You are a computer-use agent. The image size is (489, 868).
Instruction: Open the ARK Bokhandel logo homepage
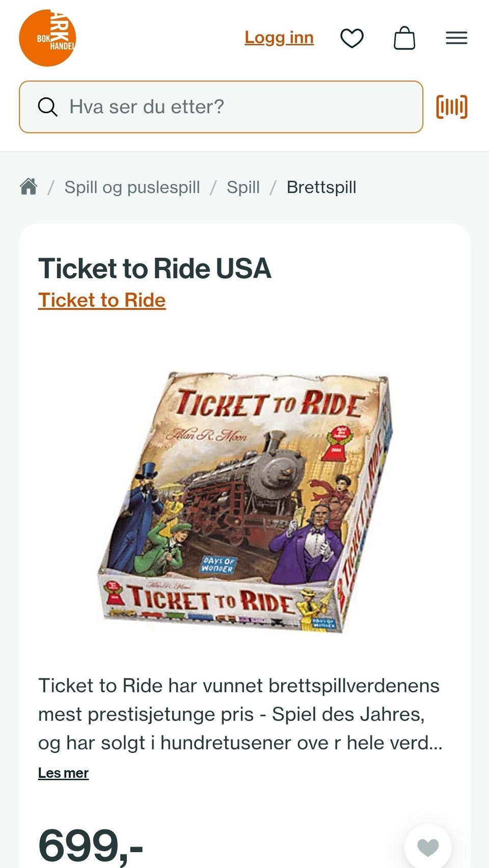(x=47, y=38)
